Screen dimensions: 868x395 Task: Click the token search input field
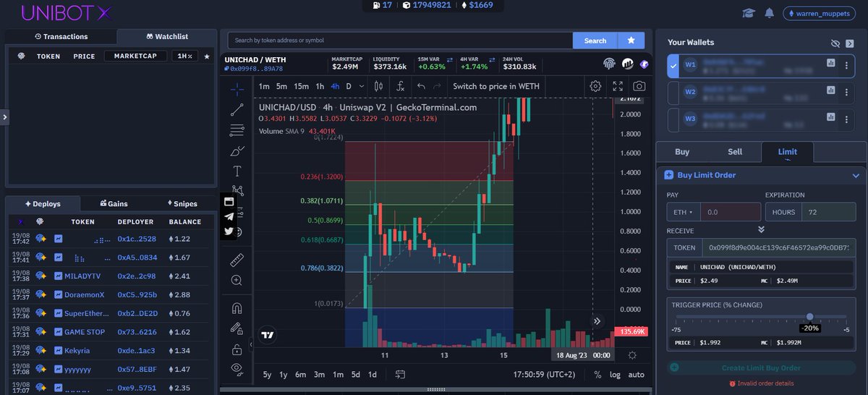pos(400,41)
